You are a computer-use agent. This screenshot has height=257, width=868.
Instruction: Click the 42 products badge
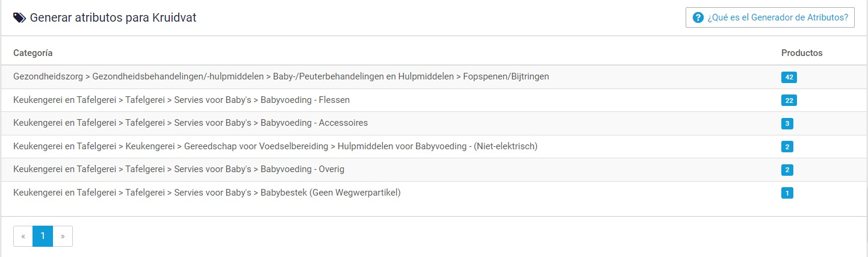(789, 77)
